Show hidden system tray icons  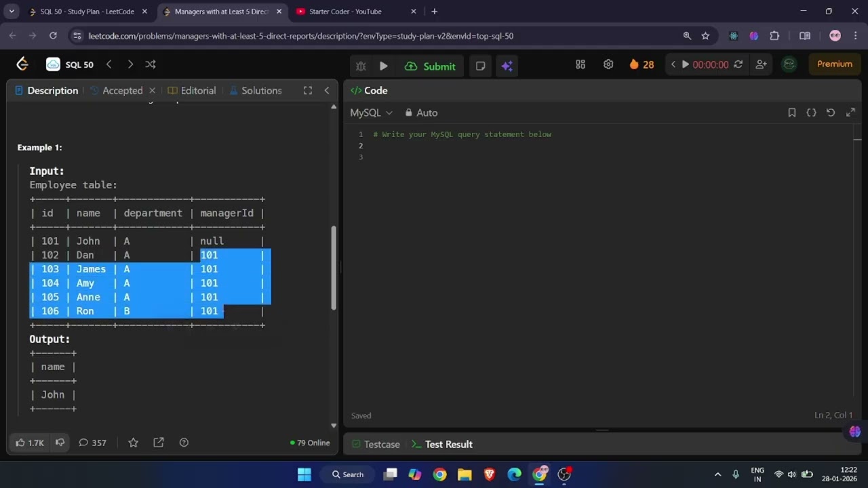tap(717, 474)
